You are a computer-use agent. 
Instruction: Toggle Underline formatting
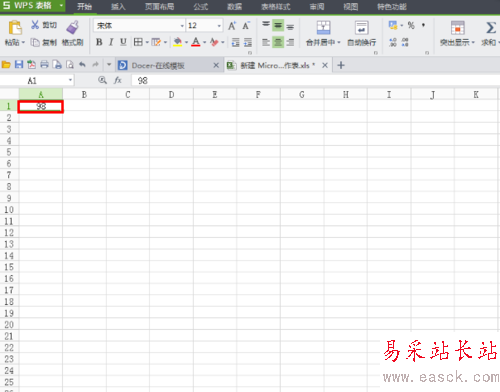[x=123, y=42]
